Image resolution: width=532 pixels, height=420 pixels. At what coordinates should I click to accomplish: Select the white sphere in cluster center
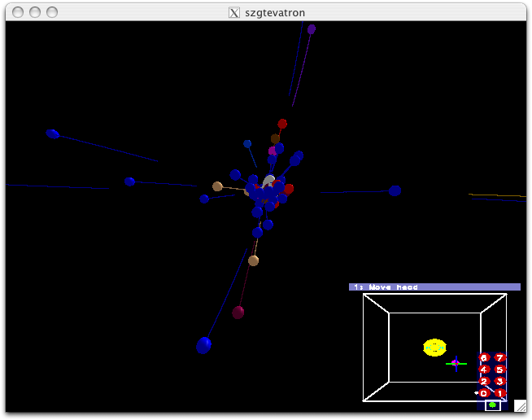(268, 181)
